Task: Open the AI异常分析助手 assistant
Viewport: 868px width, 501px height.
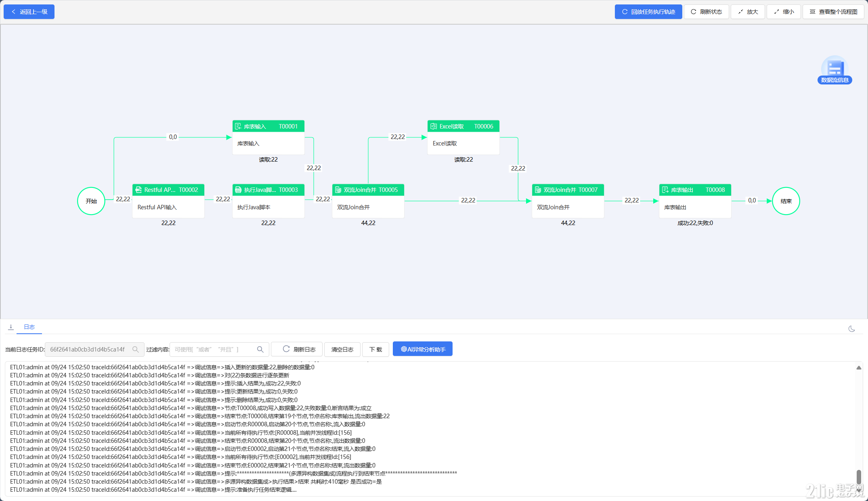Action: pos(423,349)
